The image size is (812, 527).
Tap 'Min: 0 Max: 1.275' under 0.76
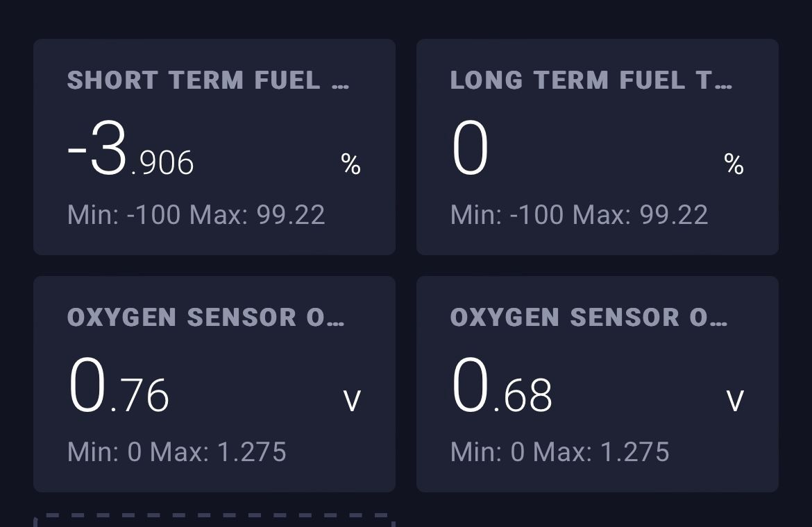pos(176,452)
